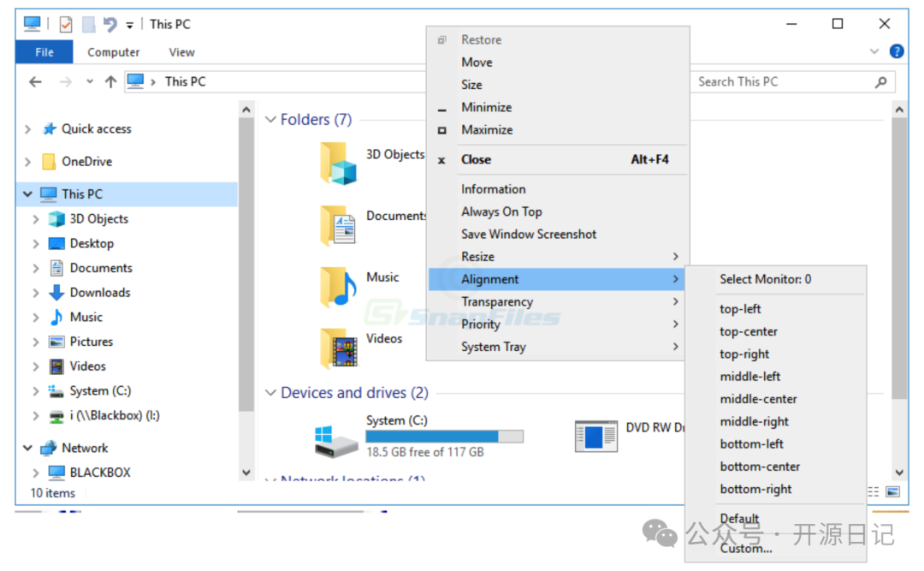924x571 pixels.
Task: Click in the Search This PC field
Action: (x=779, y=82)
